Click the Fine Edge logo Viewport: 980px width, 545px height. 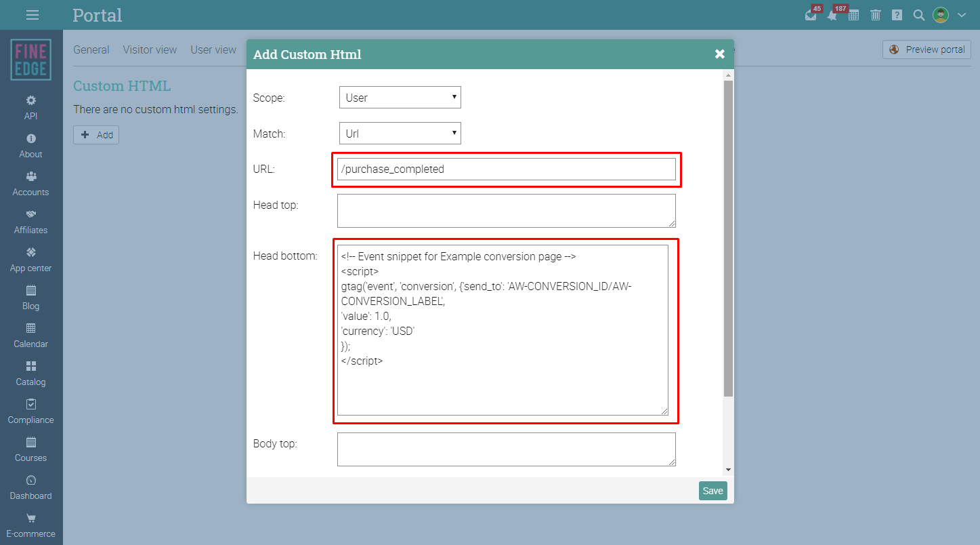31,60
